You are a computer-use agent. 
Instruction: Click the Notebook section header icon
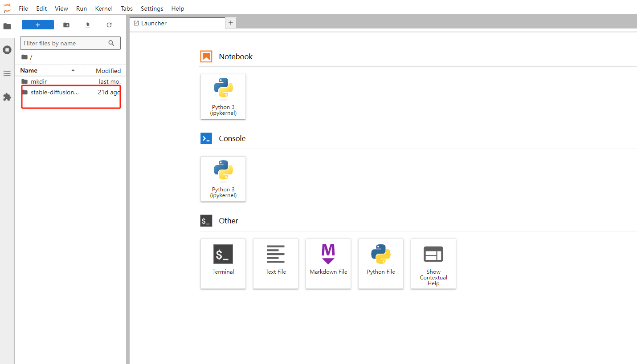pyautogui.click(x=206, y=57)
